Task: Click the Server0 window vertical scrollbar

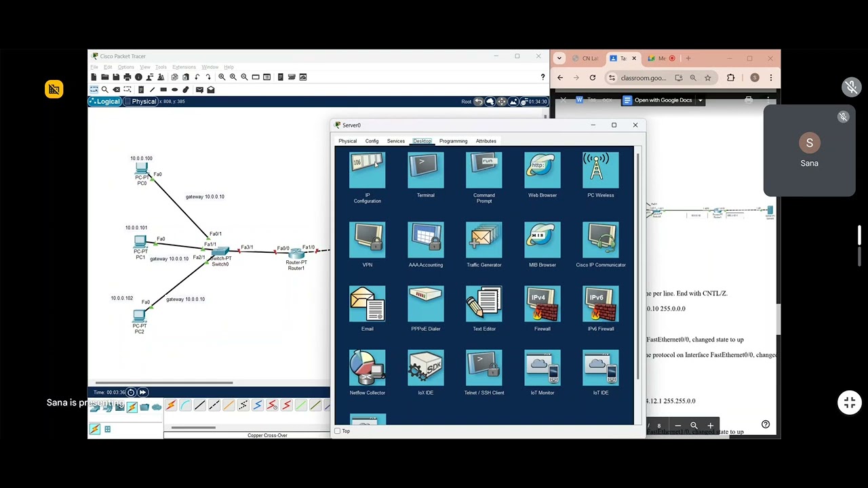Action: (638, 266)
